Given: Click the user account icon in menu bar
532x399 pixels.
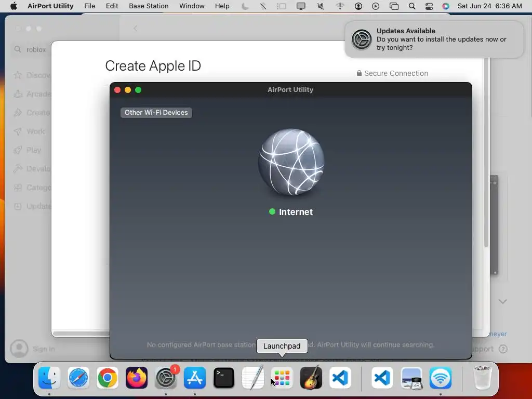Looking at the screenshot, I should point(358,6).
